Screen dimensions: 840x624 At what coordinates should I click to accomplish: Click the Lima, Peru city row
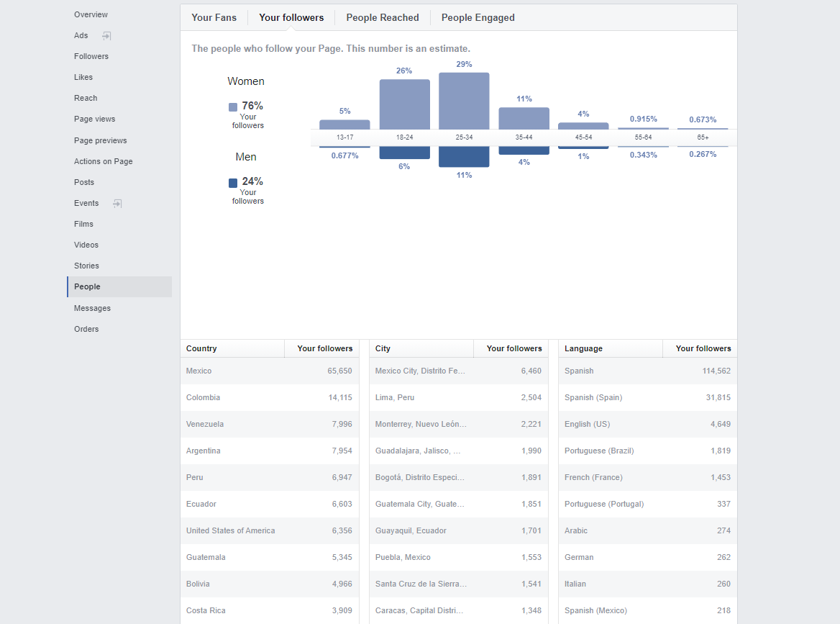coord(459,398)
